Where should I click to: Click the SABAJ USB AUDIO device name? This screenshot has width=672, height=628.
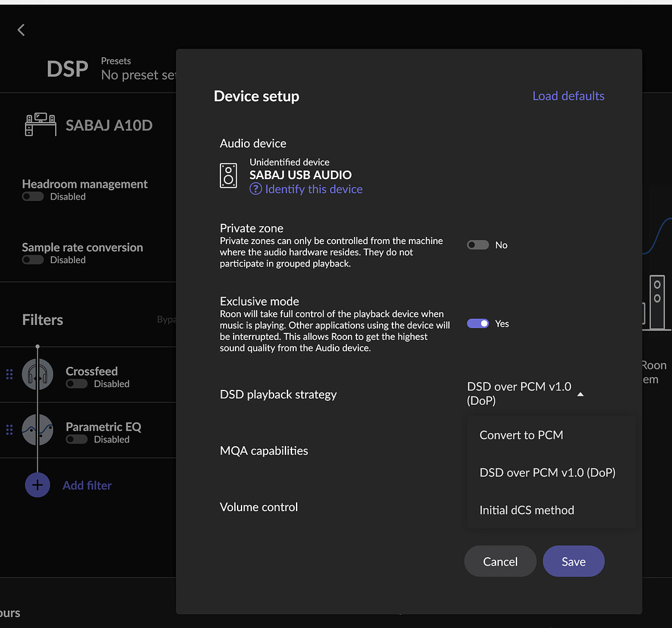tap(301, 175)
